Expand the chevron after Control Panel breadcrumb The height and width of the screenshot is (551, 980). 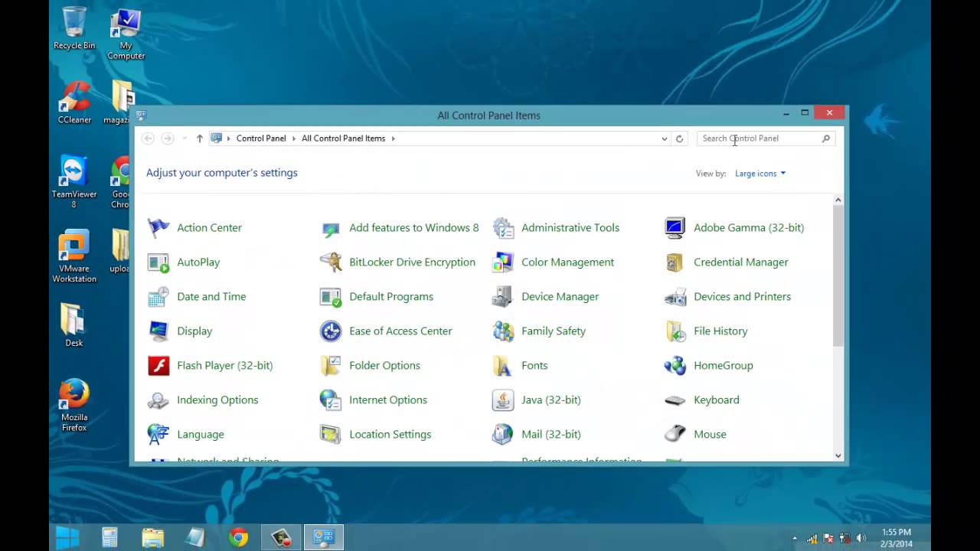295,139
